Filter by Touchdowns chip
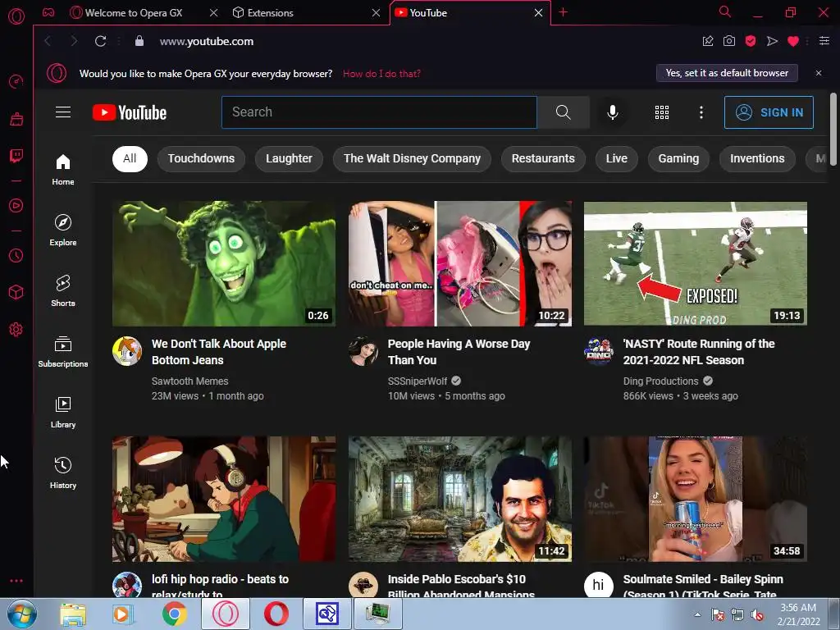 tap(202, 158)
